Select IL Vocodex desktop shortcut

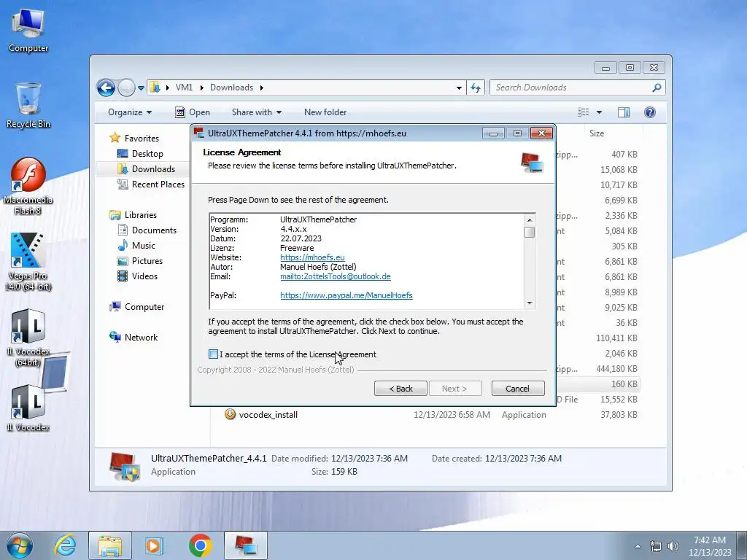pyautogui.click(x=28, y=408)
